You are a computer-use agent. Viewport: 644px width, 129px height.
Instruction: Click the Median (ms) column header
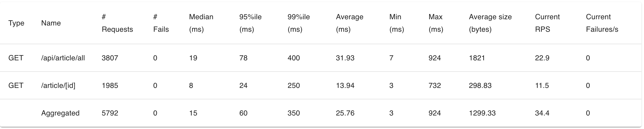(201, 23)
